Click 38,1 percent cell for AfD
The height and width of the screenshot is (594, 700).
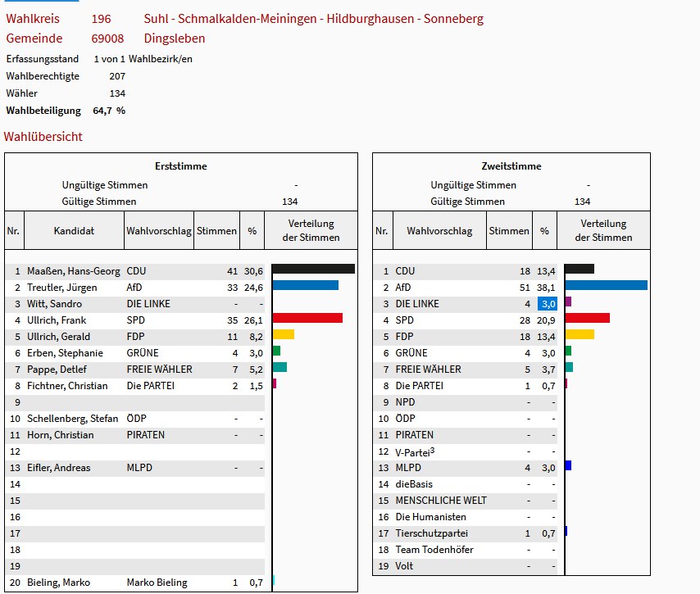pyautogui.click(x=546, y=288)
